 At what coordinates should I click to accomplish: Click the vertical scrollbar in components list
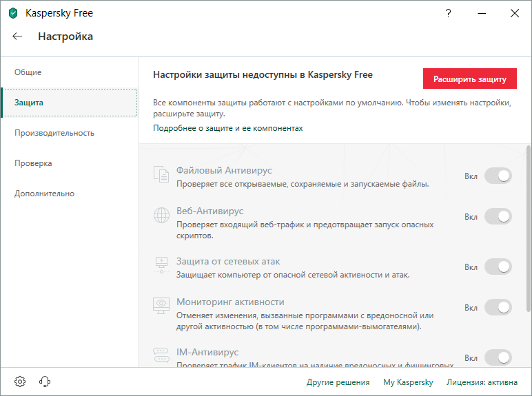tap(529, 227)
